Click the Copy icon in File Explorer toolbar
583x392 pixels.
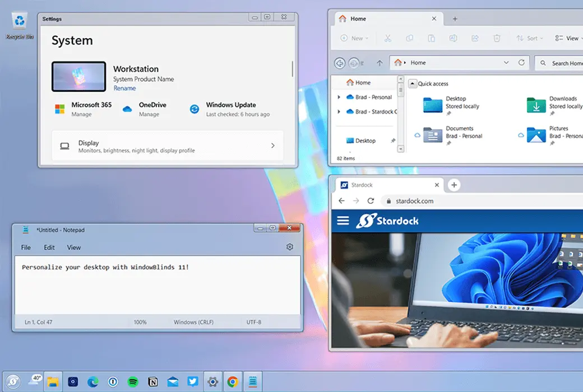[409, 38]
